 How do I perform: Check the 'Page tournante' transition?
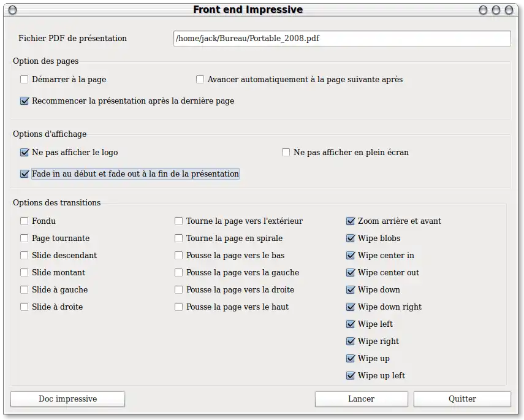[x=24, y=238]
